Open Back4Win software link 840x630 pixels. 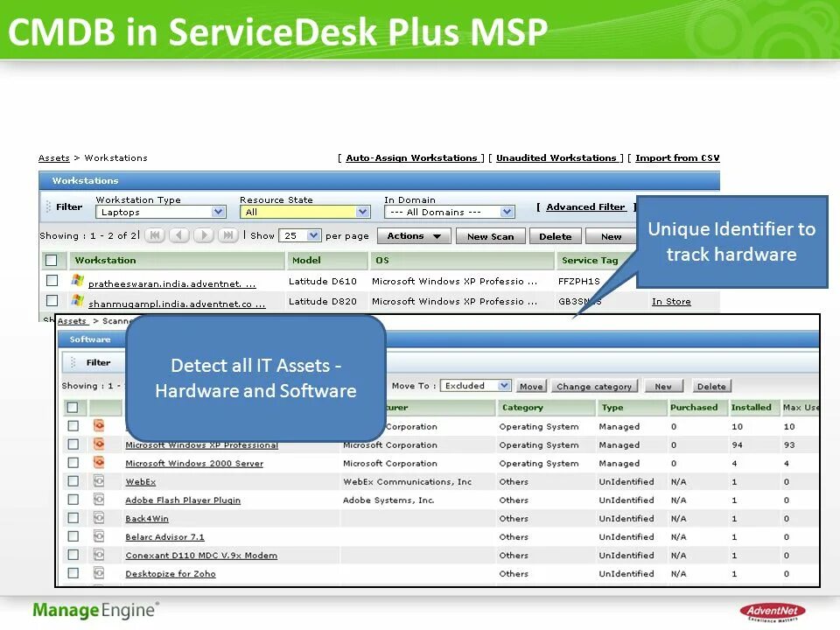[147, 519]
